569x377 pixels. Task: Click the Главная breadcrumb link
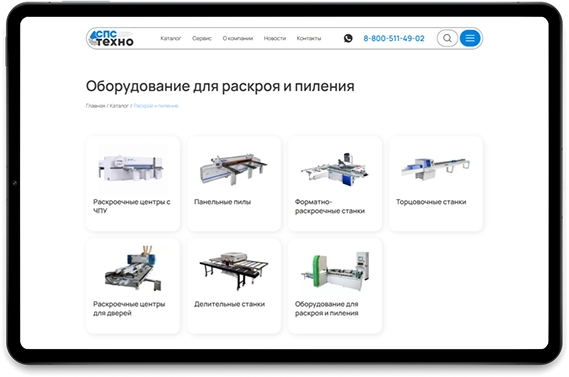[x=95, y=106]
